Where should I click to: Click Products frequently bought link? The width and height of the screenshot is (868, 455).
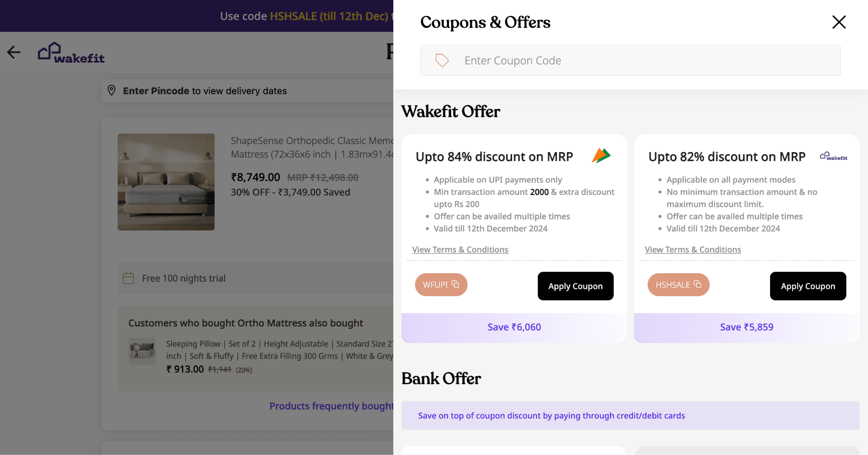pos(331,406)
